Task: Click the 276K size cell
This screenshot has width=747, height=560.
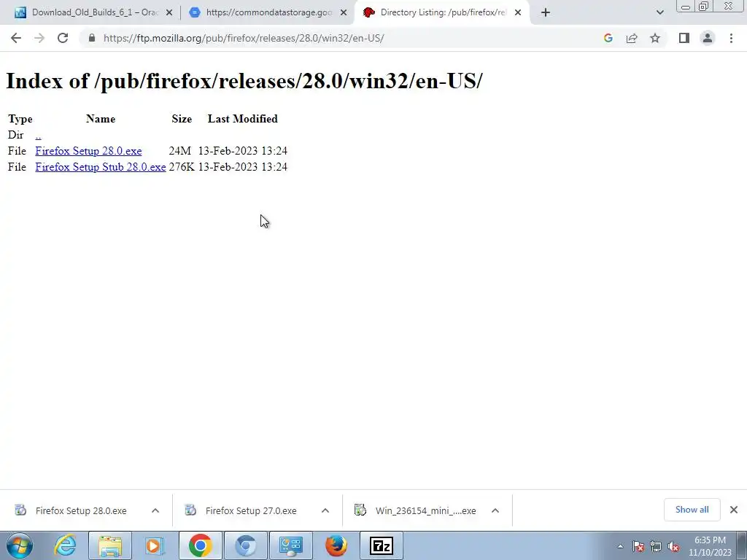Action: point(182,167)
